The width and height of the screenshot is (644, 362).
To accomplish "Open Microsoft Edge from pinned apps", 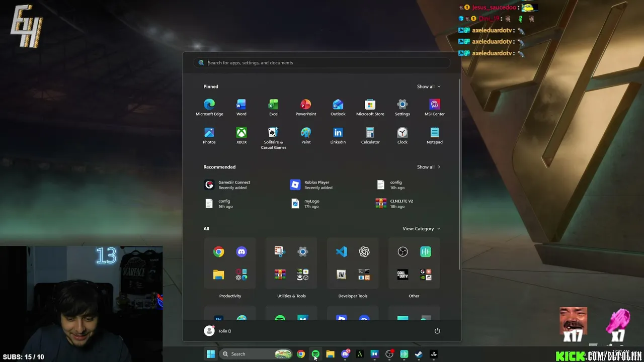I will coord(209,108).
